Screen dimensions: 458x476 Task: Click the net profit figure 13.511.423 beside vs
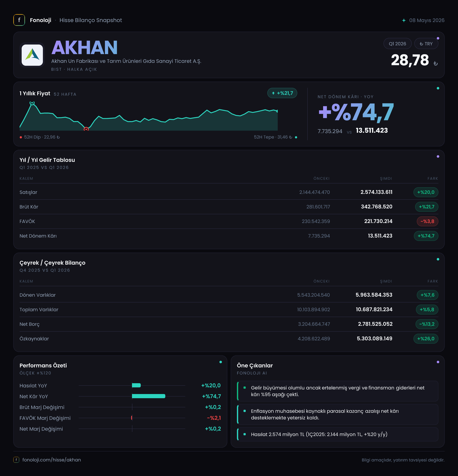(372, 130)
